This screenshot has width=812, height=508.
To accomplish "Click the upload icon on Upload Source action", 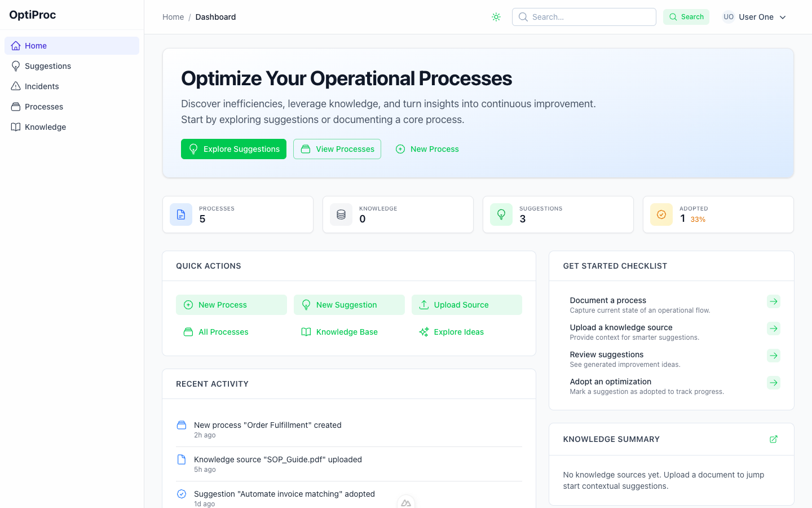I will tap(423, 304).
